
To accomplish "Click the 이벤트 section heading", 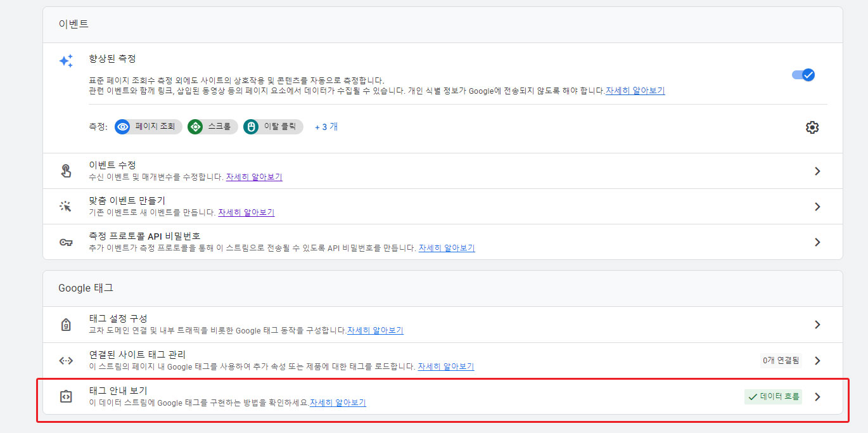I will coord(73,25).
